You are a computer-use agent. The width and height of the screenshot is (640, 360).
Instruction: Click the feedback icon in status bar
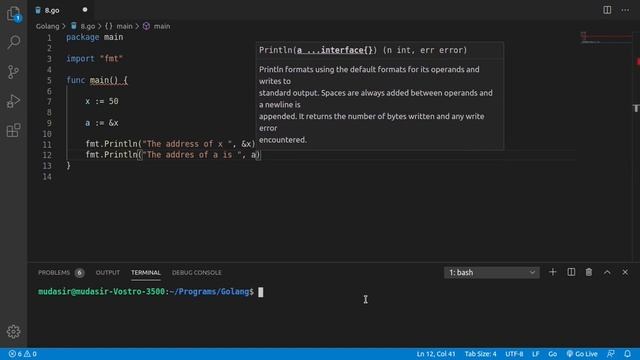coord(611,354)
